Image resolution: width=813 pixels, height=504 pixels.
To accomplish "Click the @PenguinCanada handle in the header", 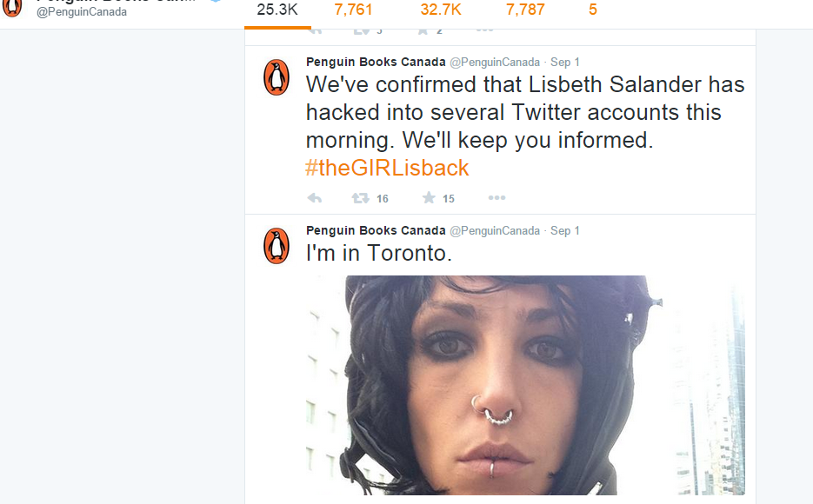I will tap(82, 12).
